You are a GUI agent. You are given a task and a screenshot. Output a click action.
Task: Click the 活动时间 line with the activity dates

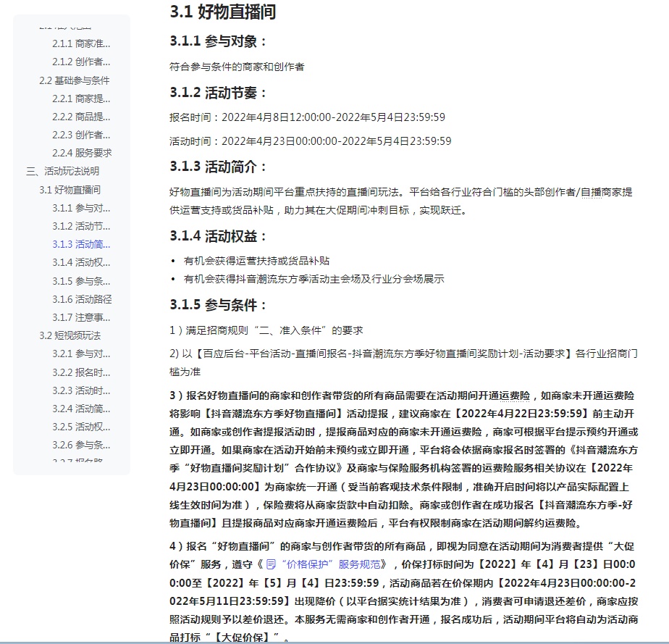(x=310, y=141)
